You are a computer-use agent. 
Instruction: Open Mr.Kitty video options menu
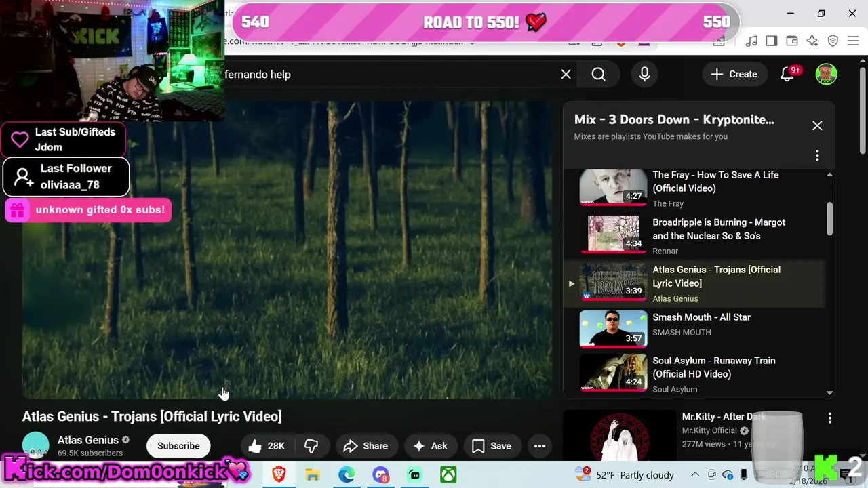[x=830, y=419]
